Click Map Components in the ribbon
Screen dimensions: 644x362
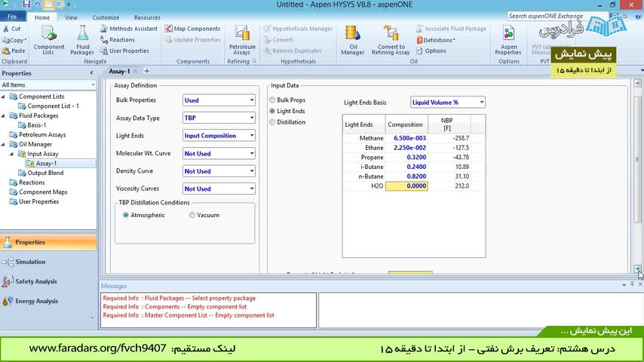pyautogui.click(x=192, y=29)
